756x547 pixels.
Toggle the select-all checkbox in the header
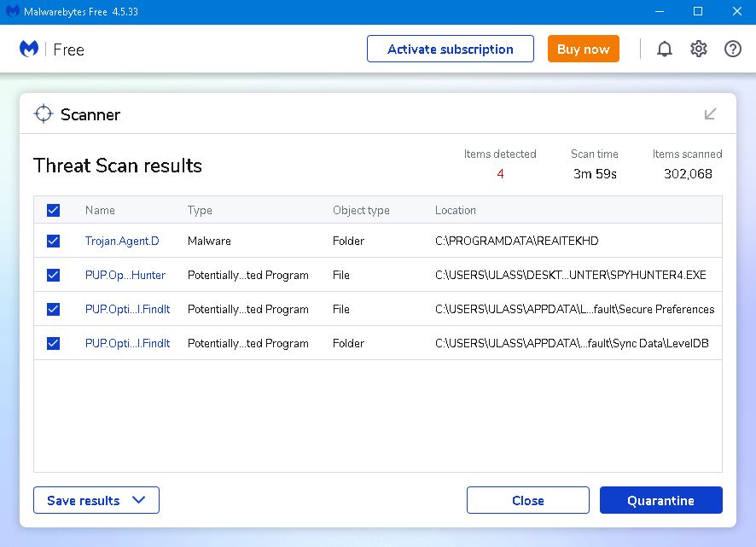pyautogui.click(x=54, y=210)
